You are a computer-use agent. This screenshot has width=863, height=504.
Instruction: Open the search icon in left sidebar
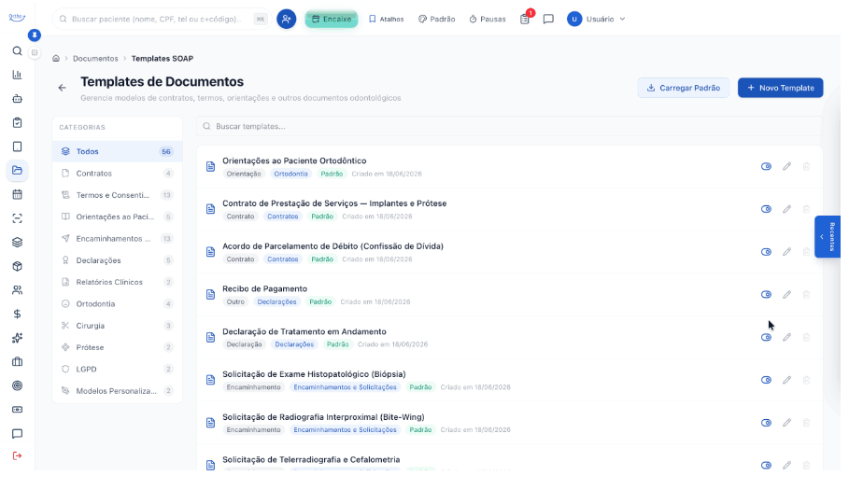[x=17, y=51]
